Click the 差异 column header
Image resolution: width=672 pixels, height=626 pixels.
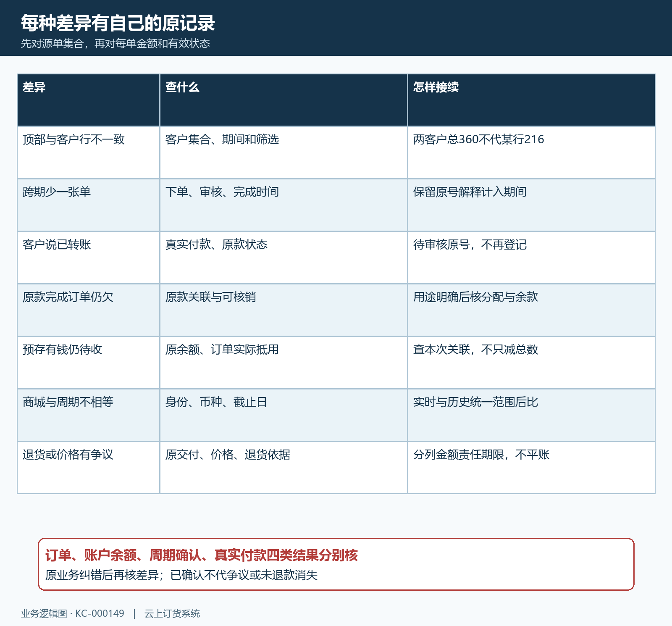(x=88, y=100)
